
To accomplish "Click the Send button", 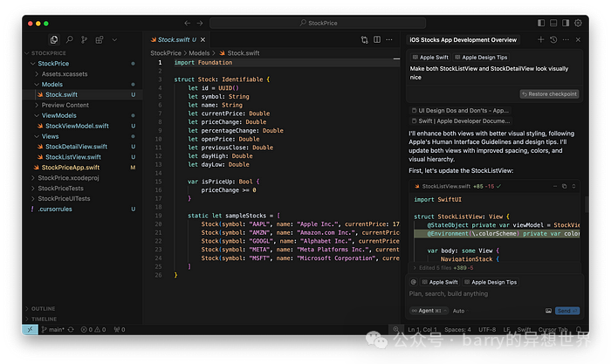I will (567, 311).
